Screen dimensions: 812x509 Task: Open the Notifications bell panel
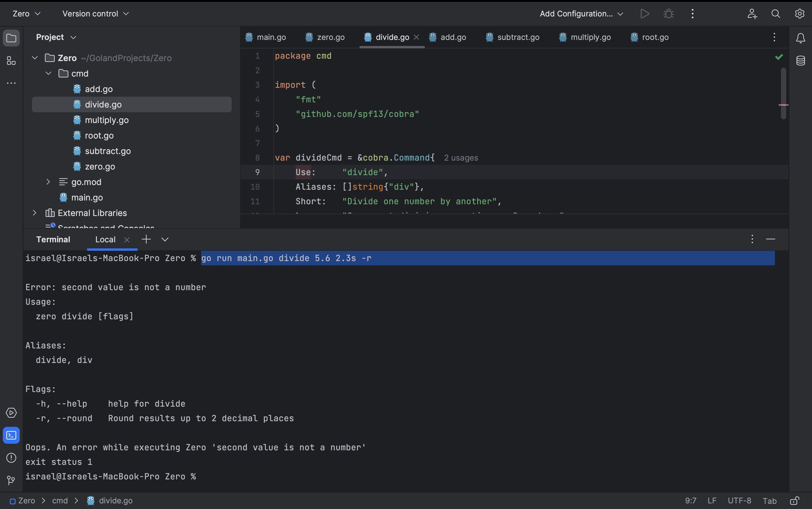[800, 38]
